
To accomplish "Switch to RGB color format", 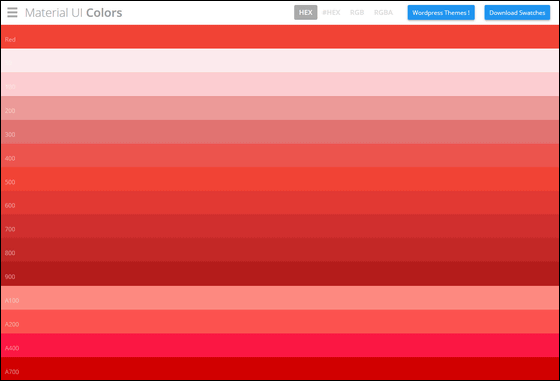I will click(357, 12).
